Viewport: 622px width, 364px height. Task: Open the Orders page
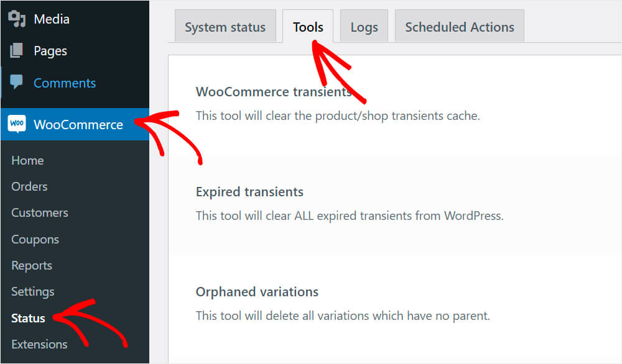coord(29,186)
